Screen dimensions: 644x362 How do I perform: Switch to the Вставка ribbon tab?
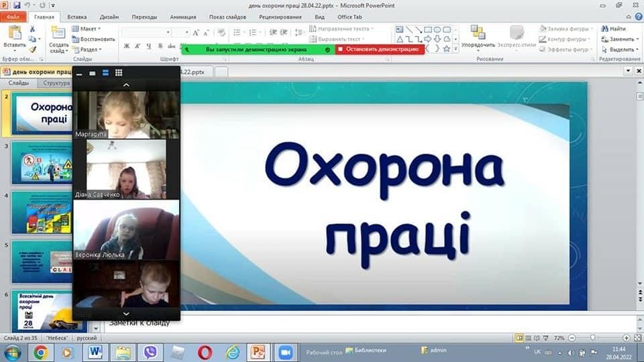coord(76,17)
